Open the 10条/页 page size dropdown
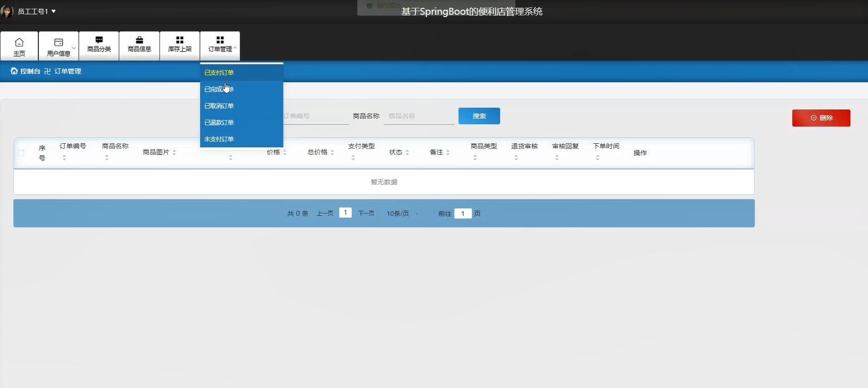868x388 pixels. pos(402,213)
